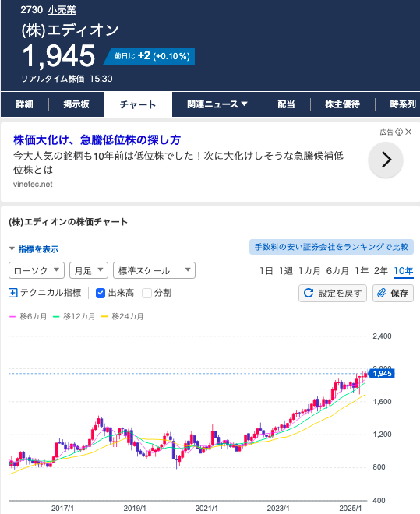Viewport: 420px width, 514px height.
Task: Open the 関連ニュース dropdown menu
Action: pyautogui.click(x=217, y=104)
